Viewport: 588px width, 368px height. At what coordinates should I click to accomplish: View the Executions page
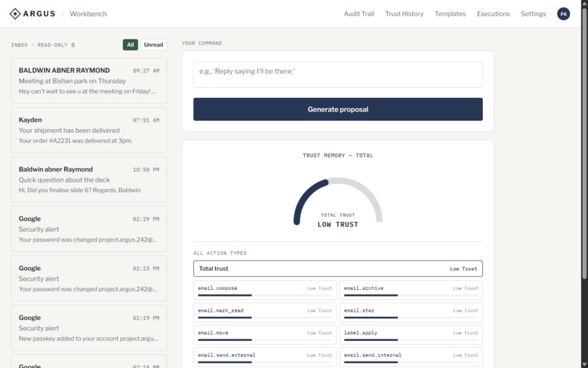tap(493, 14)
